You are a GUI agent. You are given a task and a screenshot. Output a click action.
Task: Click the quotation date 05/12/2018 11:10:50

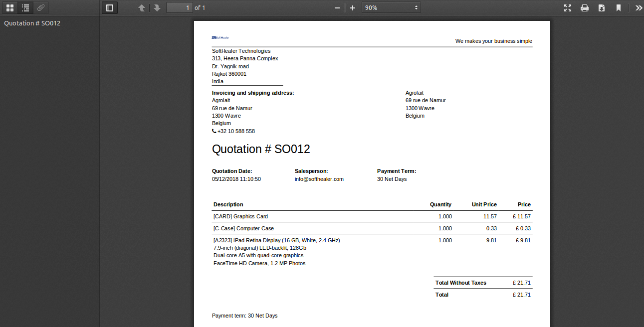(236, 179)
